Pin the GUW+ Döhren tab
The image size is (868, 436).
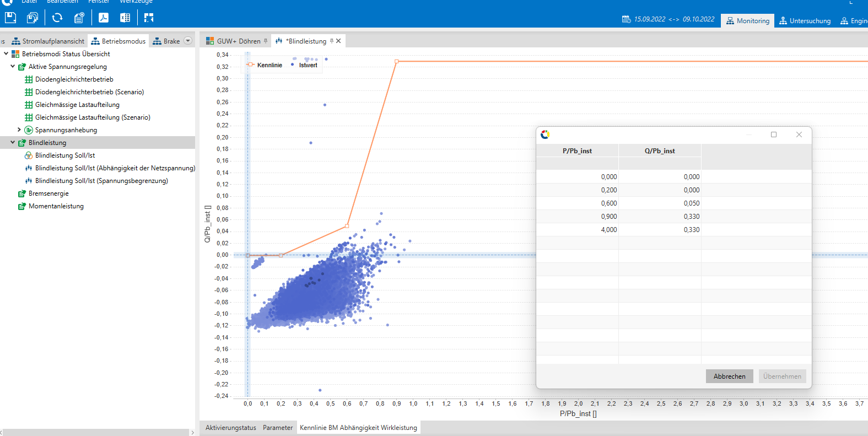(x=266, y=41)
